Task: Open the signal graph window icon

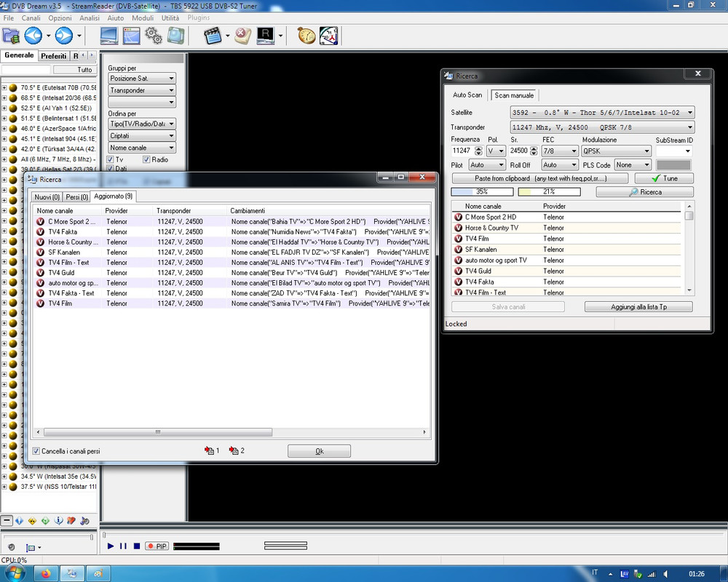Action: [x=131, y=36]
